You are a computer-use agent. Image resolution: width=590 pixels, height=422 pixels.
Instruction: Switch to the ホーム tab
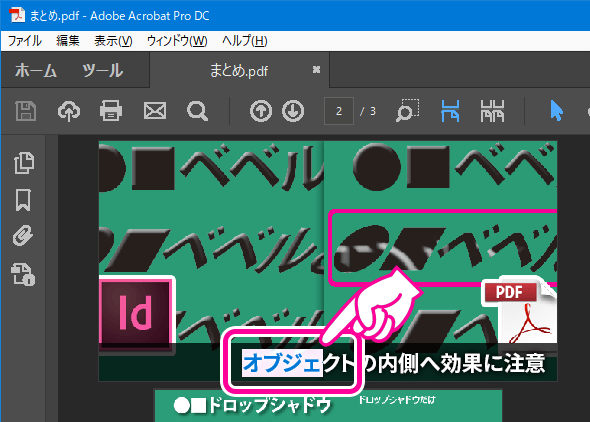click(x=36, y=70)
